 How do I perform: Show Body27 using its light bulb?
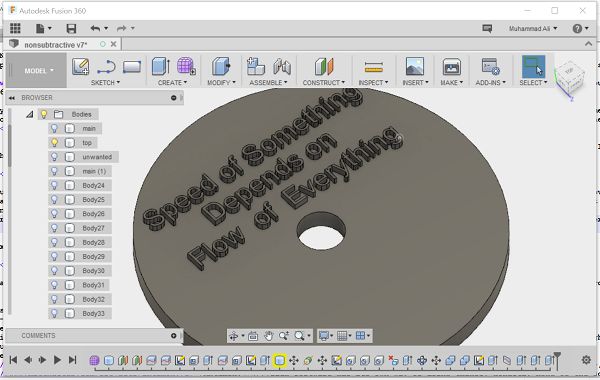tap(54, 228)
